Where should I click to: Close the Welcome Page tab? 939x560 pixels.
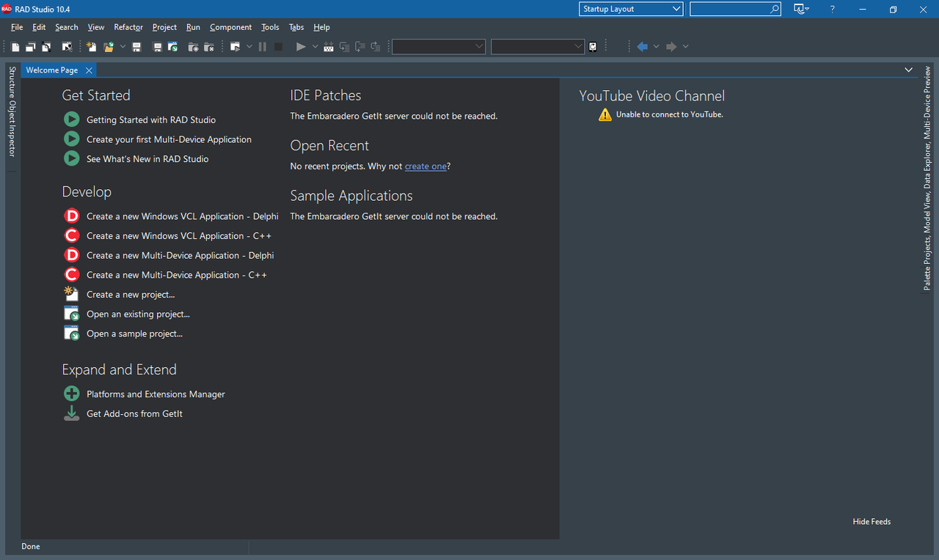(89, 70)
